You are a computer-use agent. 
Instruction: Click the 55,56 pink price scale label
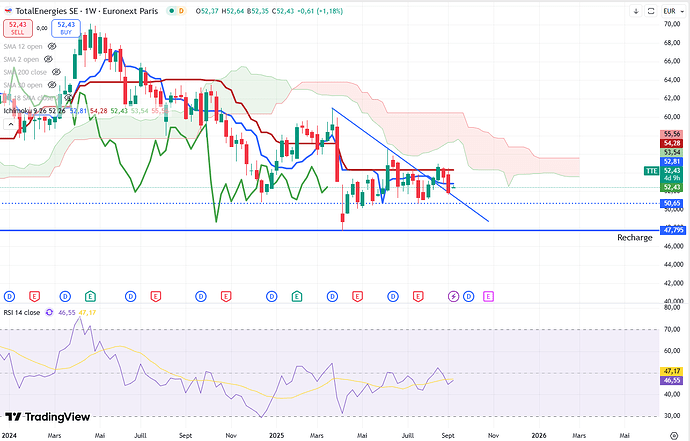coord(672,134)
